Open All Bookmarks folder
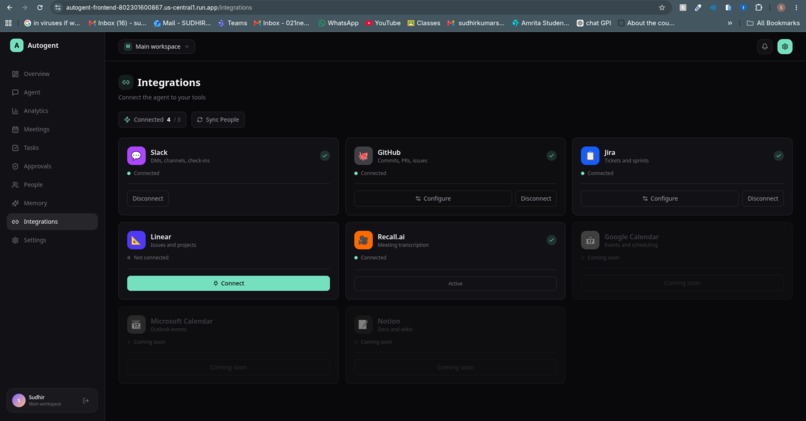Screen dimensions: 806x421 [773, 23]
